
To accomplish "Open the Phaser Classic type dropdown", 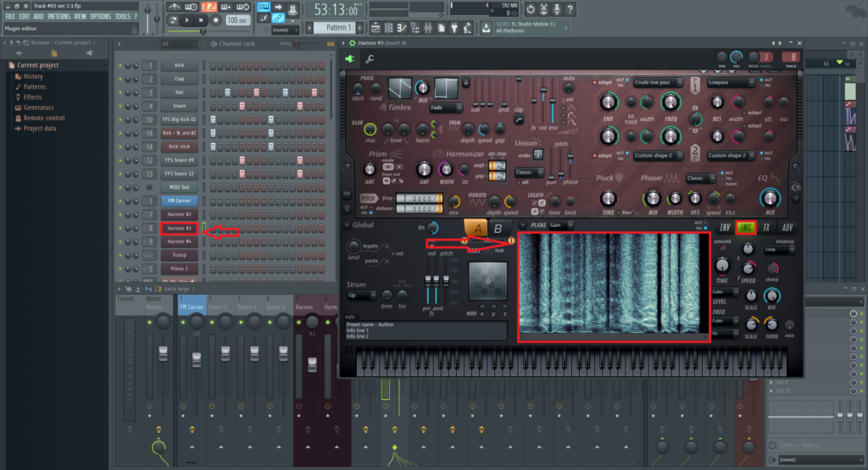I will (x=699, y=178).
